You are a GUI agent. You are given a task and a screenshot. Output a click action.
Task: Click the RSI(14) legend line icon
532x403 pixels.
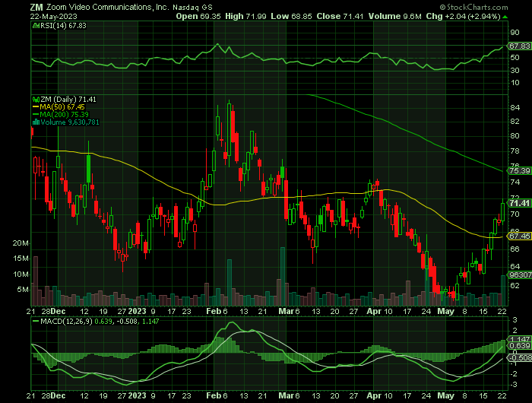click(x=36, y=25)
